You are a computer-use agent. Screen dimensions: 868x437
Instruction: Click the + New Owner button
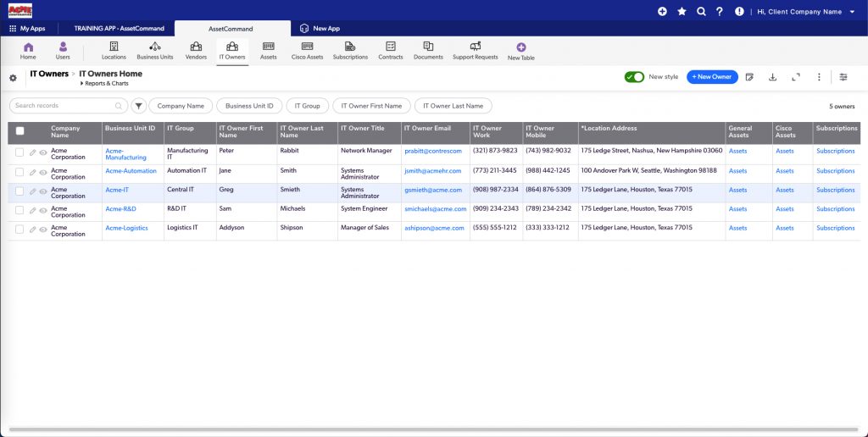click(x=712, y=77)
